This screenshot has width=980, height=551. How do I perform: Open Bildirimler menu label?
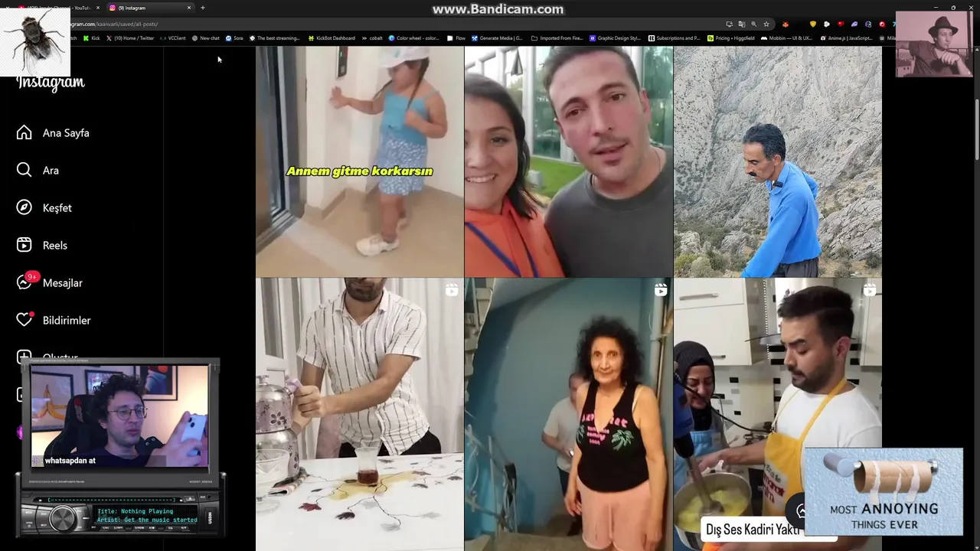pyautogui.click(x=67, y=321)
